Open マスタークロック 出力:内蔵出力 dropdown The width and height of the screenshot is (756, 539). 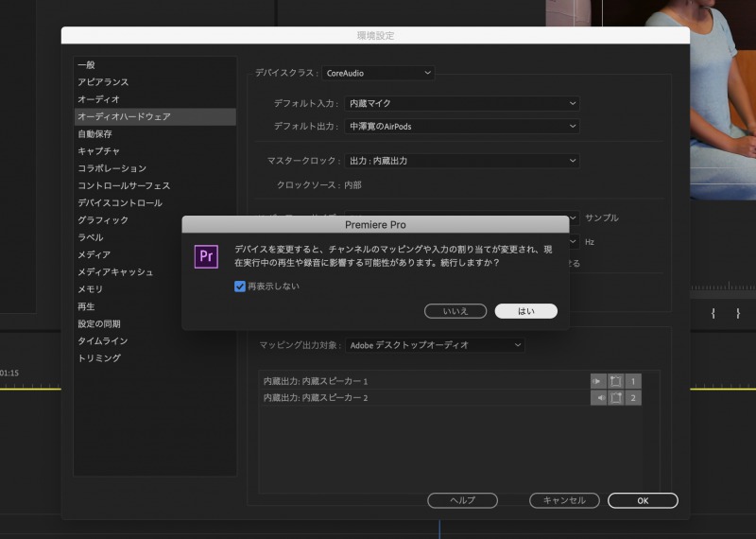point(462,161)
